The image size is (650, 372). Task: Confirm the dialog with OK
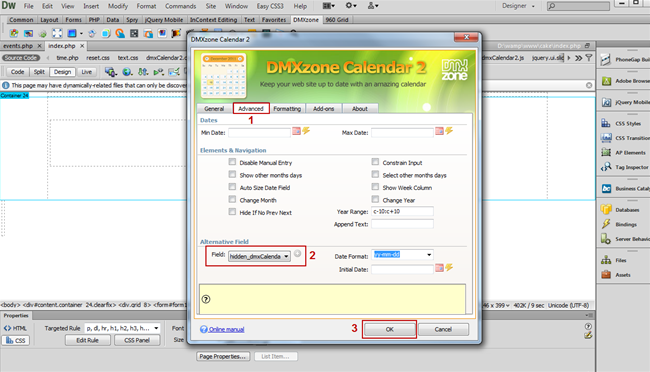pos(389,329)
